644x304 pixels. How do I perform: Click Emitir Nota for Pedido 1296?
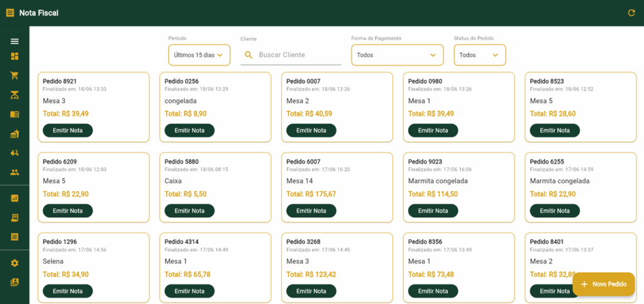point(68,291)
